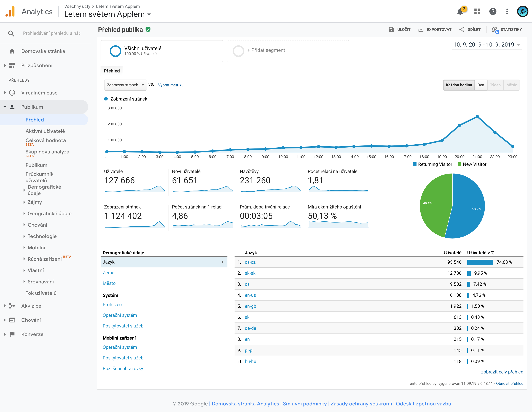The width and height of the screenshot is (532, 412).
Task: Open Aktivní uživatelé in sidebar
Action: pyautogui.click(x=45, y=131)
